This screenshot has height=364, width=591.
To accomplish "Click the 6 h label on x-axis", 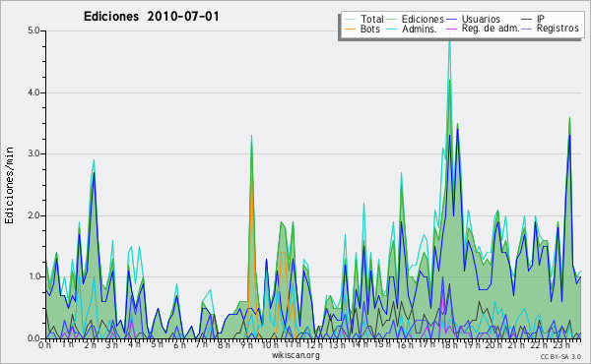I will click(x=179, y=345).
